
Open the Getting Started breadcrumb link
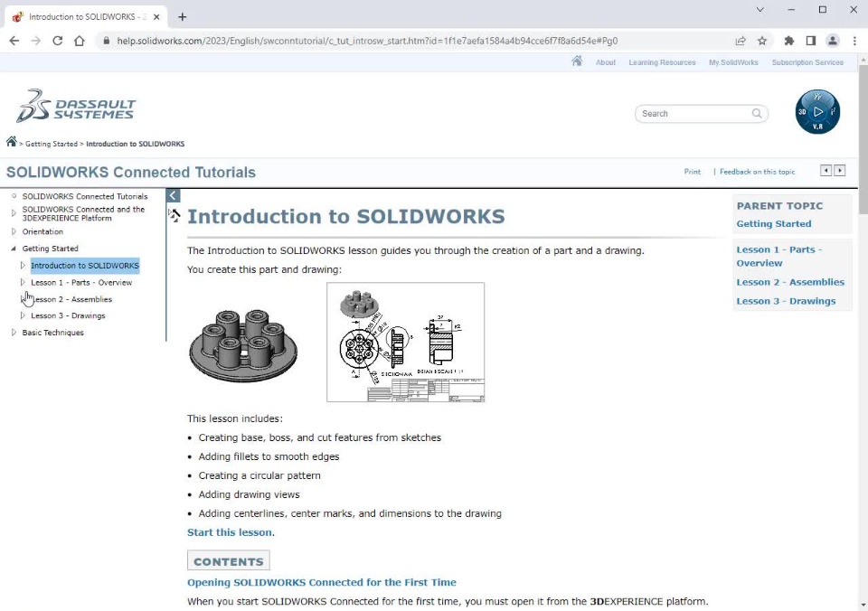pos(52,144)
